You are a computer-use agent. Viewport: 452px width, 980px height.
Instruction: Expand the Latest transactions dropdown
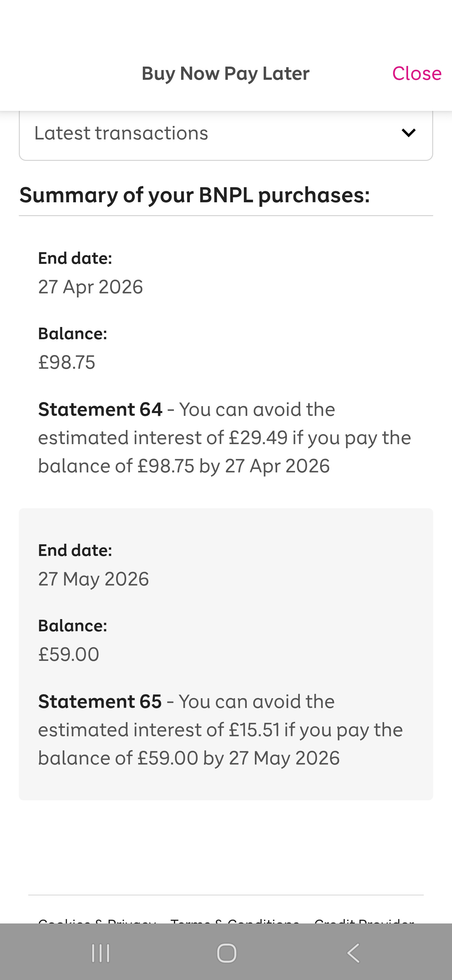pos(226,133)
